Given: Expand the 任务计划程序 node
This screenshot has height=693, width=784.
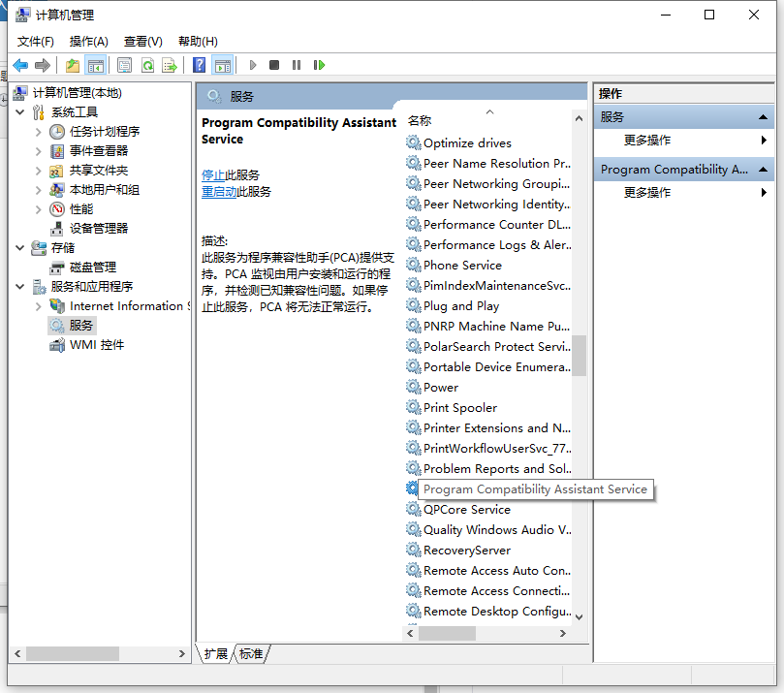Looking at the screenshot, I should 39,131.
